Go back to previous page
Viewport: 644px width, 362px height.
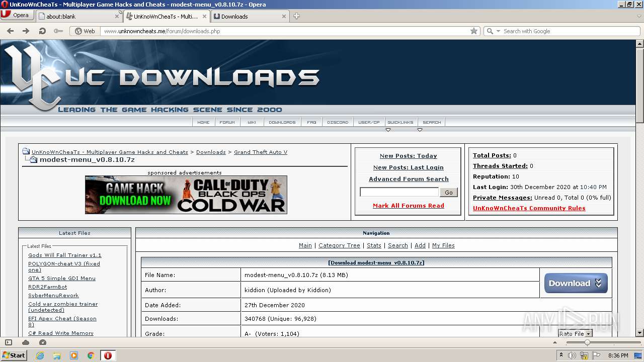point(10,31)
